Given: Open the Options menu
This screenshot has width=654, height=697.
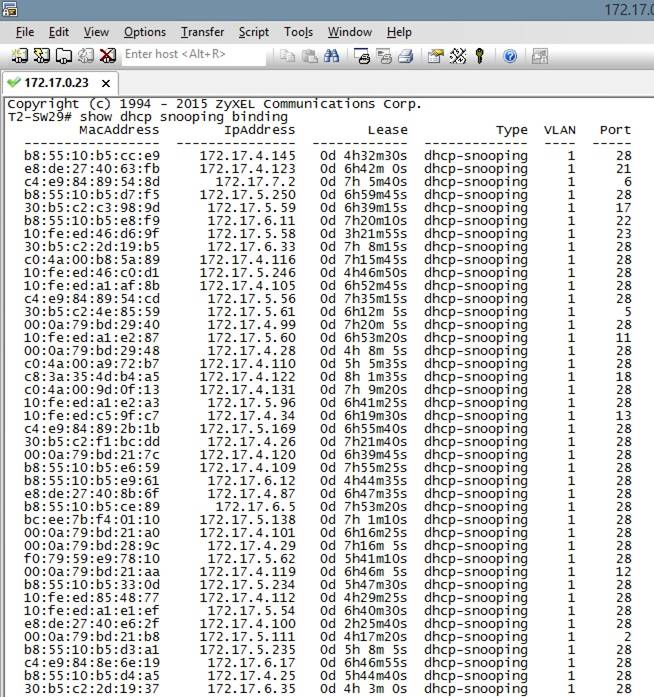Looking at the screenshot, I should point(145,32).
